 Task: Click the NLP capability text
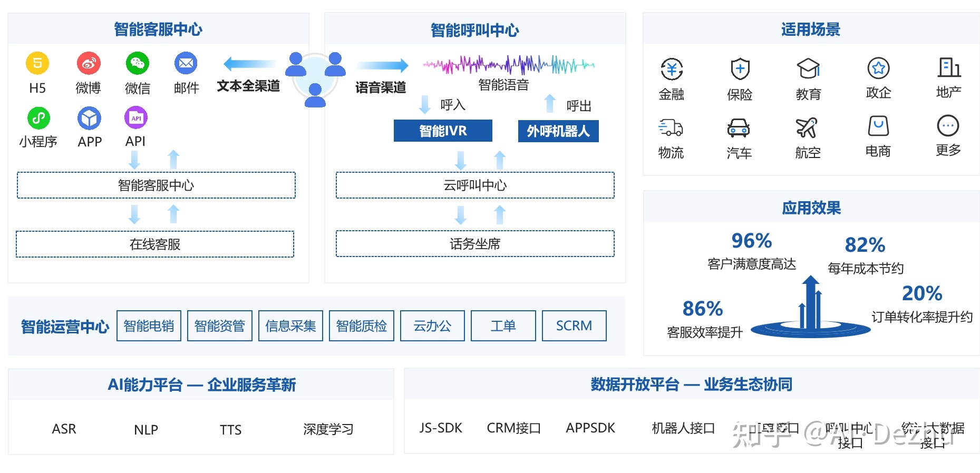146,430
